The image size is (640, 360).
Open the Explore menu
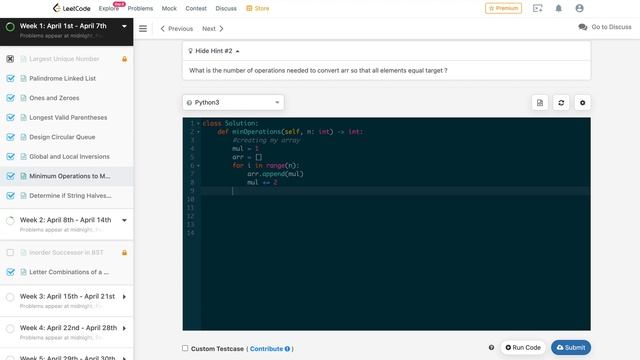coord(109,8)
